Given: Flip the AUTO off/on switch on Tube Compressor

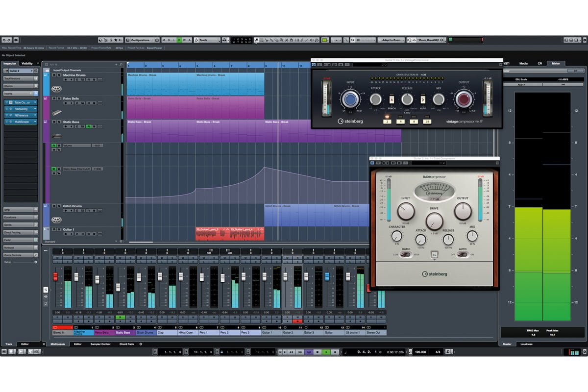Looking at the screenshot, I should tap(461, 254).
